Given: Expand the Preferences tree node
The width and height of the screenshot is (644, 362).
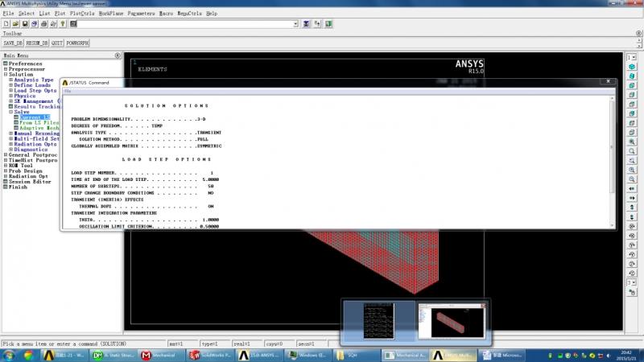Looking at the screenshot, I should click(x=6, y=64).
